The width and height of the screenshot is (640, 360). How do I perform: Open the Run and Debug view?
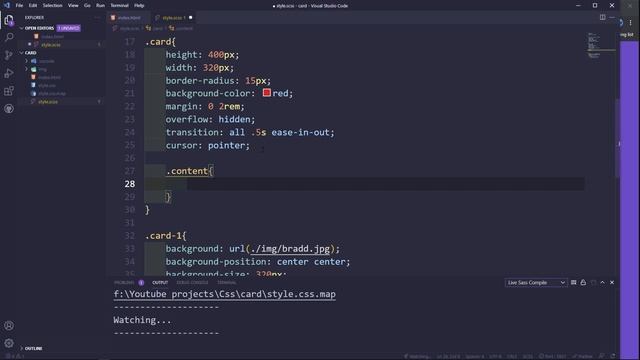click(x=9, y=73)
